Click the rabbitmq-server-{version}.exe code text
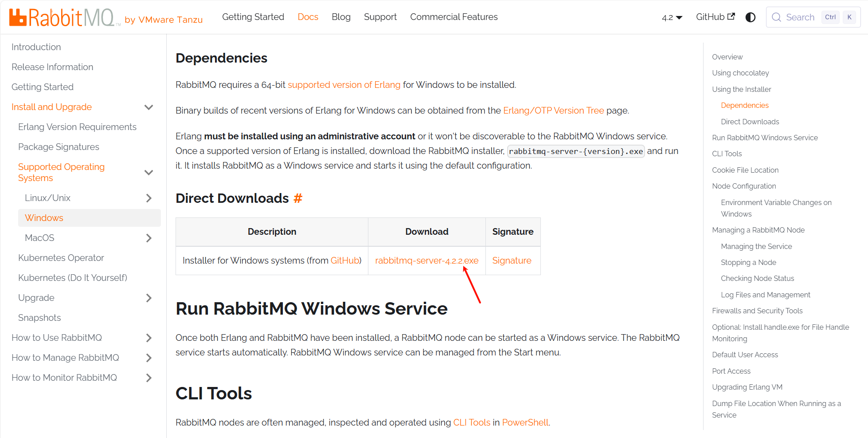This screenshot has height=438, width=868. 576,151
